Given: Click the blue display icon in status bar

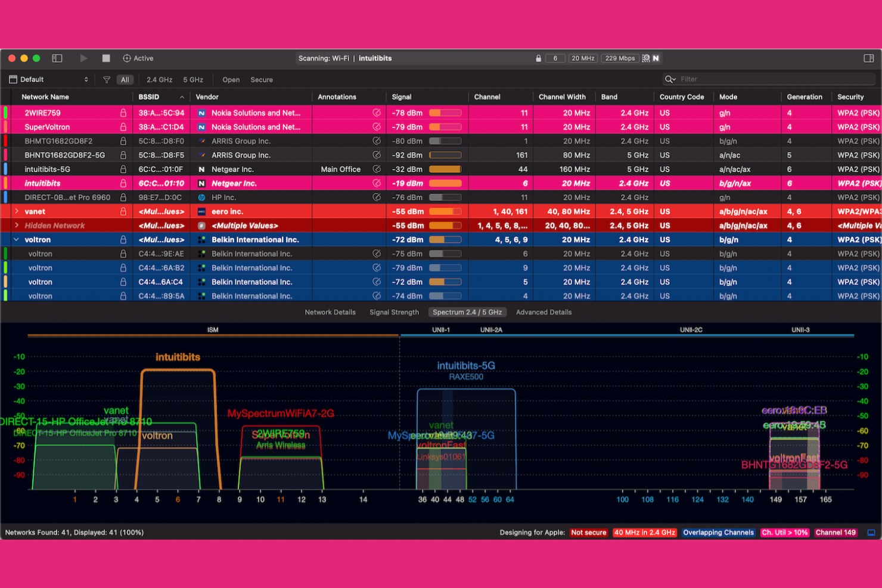Looking at the screenshot, I should pos(871,533).
